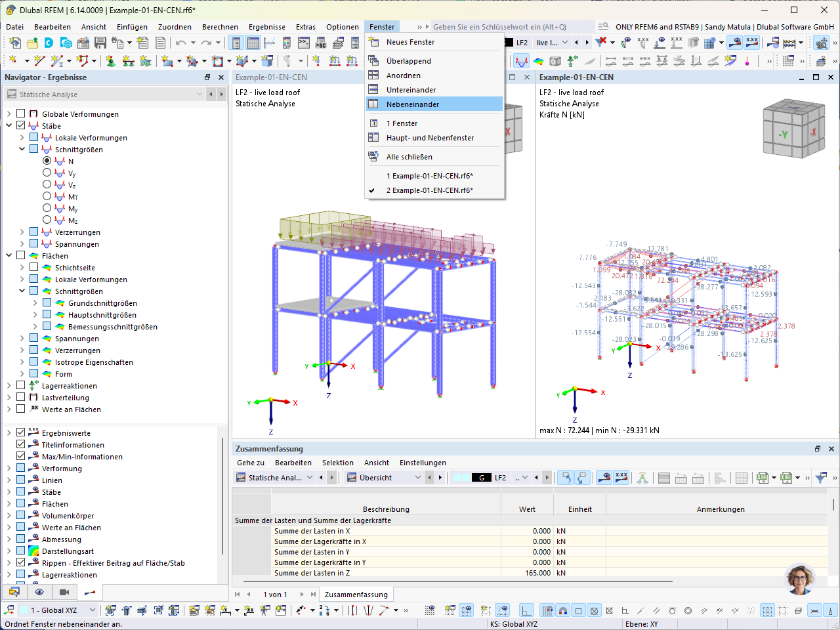Screen dimensions: 840x630
Task: Toggle the tables panel icon in top toolbar
Action: point(253,43)
